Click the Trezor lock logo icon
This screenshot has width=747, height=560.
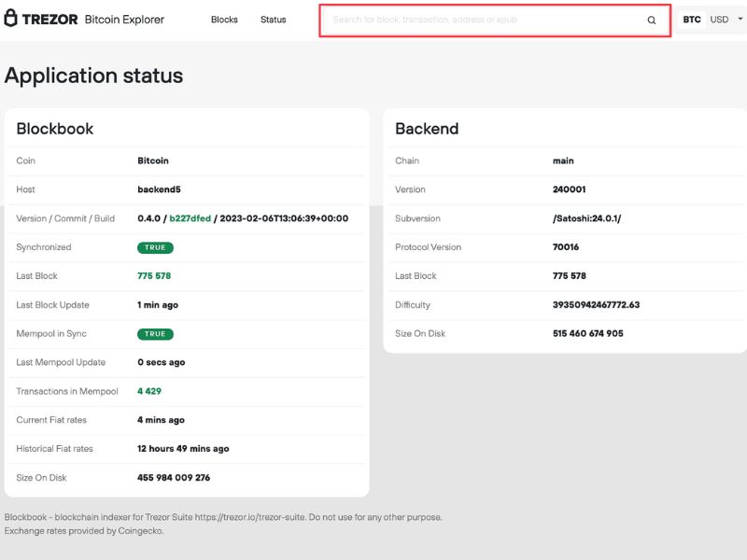10,18
